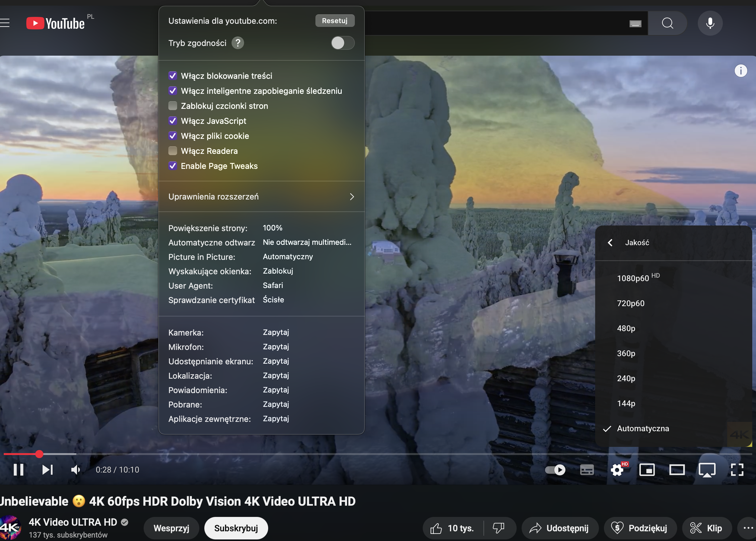Skip to next video
Image resolution: width=756 pixels, height=541 pixels.
(47, 470)
